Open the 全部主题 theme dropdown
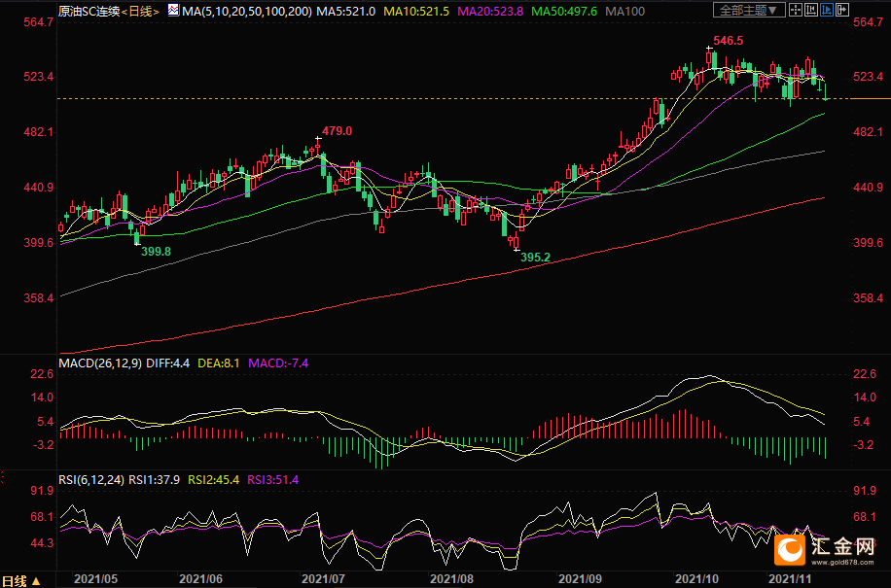 [x=750, y=10]
